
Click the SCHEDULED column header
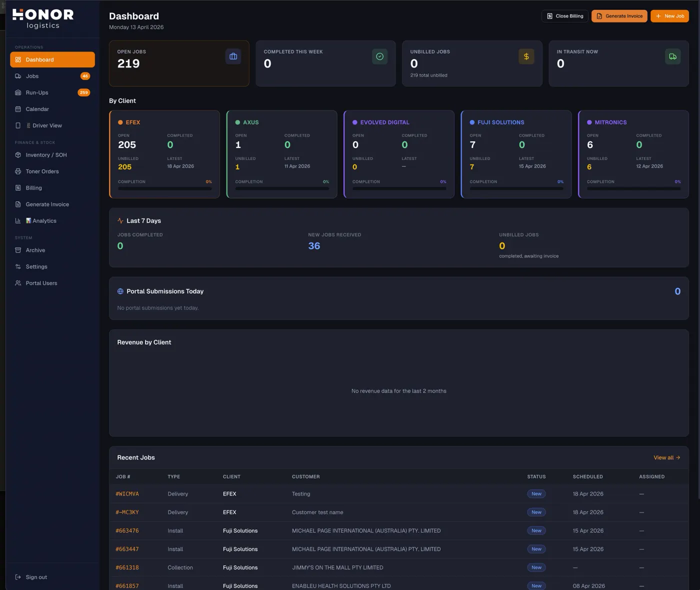tap(588, 477)
